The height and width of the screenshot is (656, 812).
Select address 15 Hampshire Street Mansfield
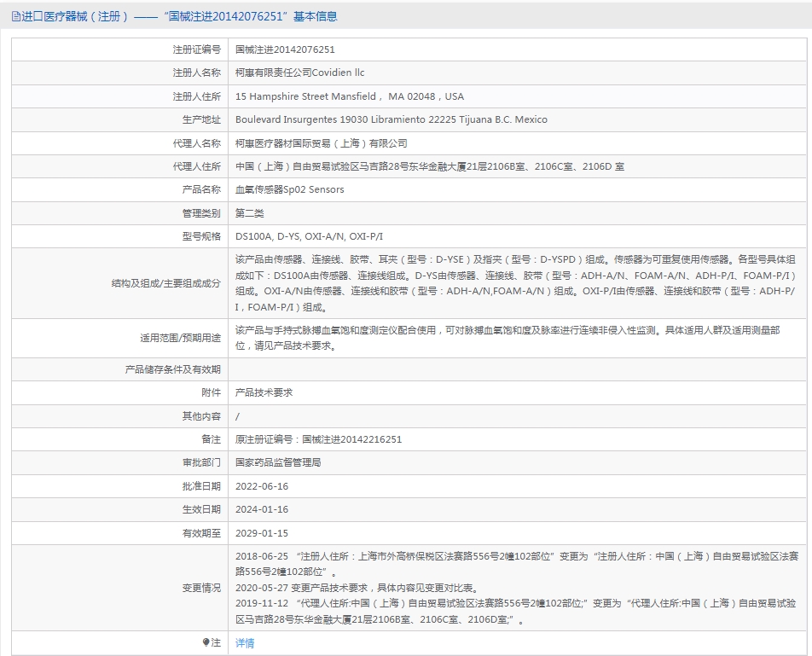point(350,96)
